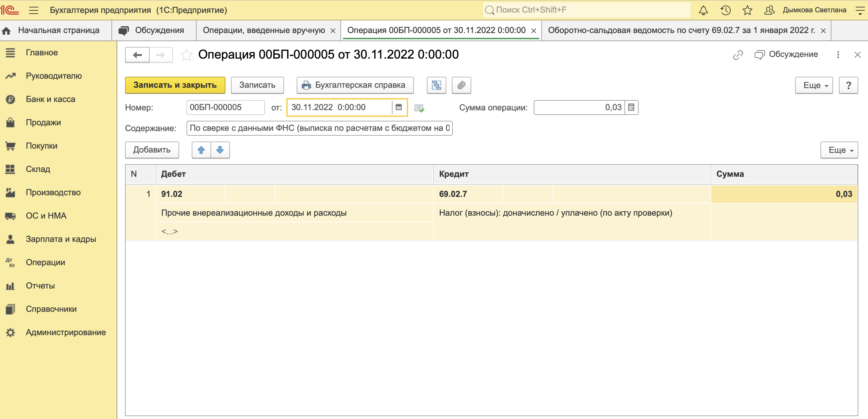Click the Администрирование gear icon
This screenshot has height=419, width=868.
(10, 333)
